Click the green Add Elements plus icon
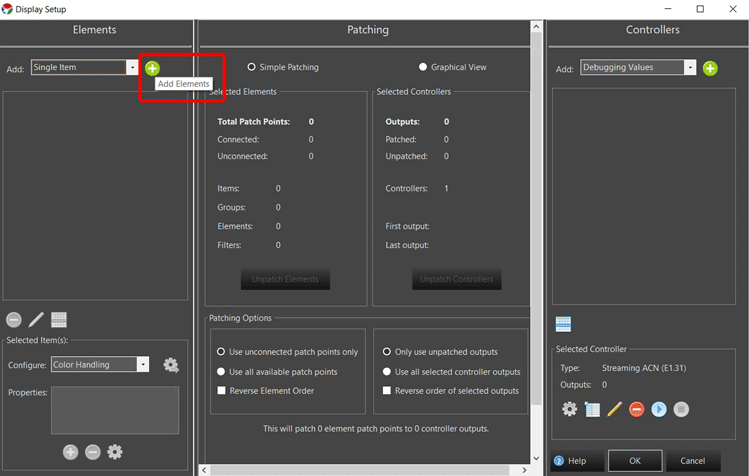The height and width of the screenshot is (476, 750). (x=152, y=68)
